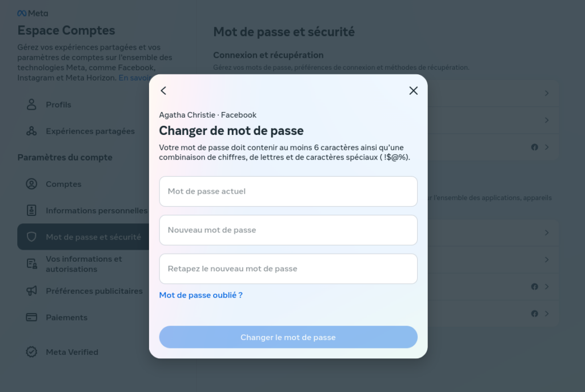585x392 pixels.
Task: Go back using the dialog's left arrow
Action: [163, 91]
